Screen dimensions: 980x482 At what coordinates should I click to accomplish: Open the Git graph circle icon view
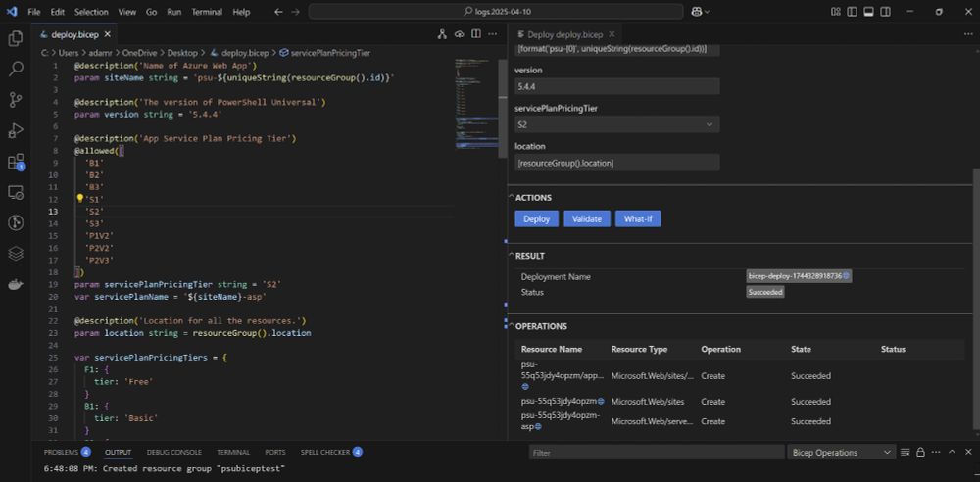click(x=16, y=222)
